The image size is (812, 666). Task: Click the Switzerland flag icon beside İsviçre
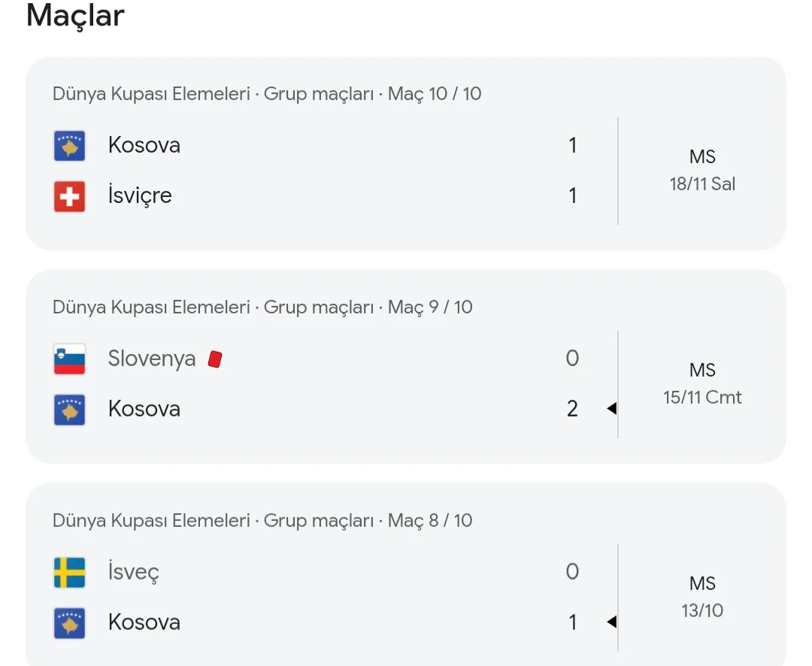click(x=69, y=196)
